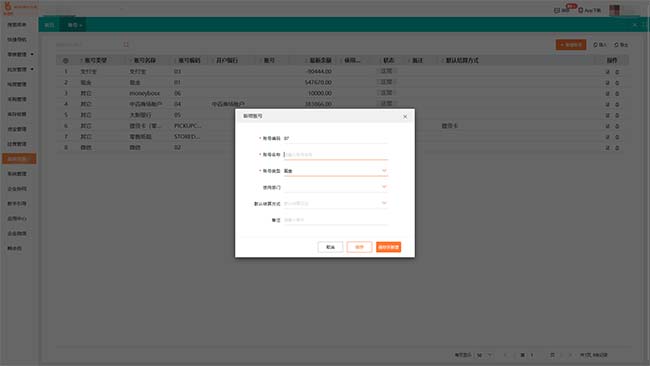This screenshot has height=366, width=650.
Task: Click the 导出 export icon button
Action: click(621, 45)
